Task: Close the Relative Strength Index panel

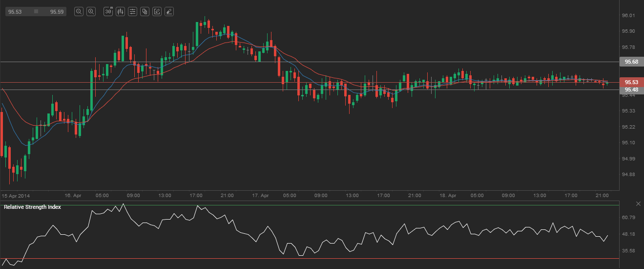Action: click(x=638, y=203)
